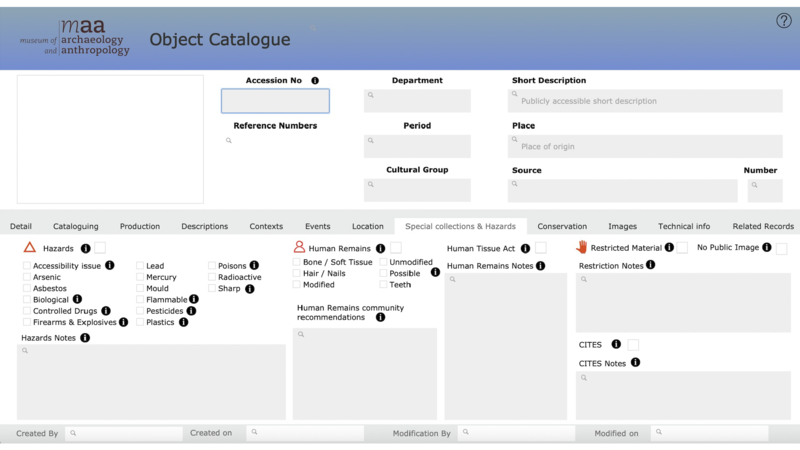This screenshot has height=450, width=800.
Task: Check the Teeth checkbox
Action: (x=383, y=285)
